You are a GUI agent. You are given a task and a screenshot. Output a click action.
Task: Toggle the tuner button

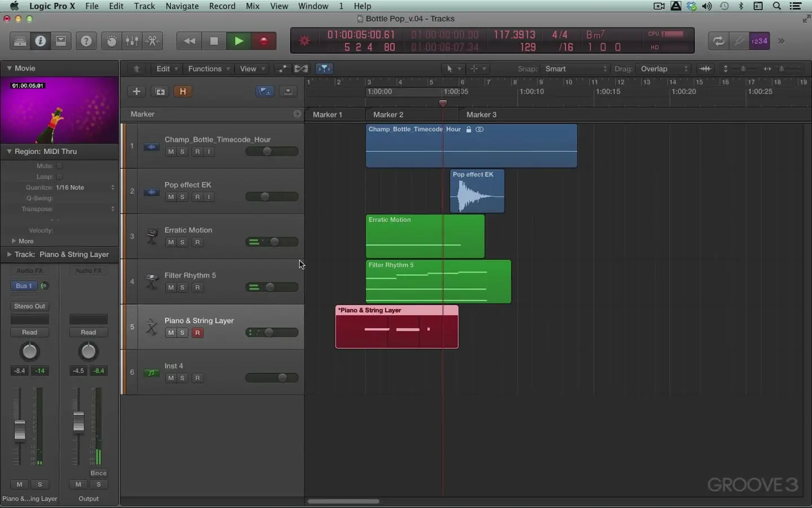(x=739, y=41)
